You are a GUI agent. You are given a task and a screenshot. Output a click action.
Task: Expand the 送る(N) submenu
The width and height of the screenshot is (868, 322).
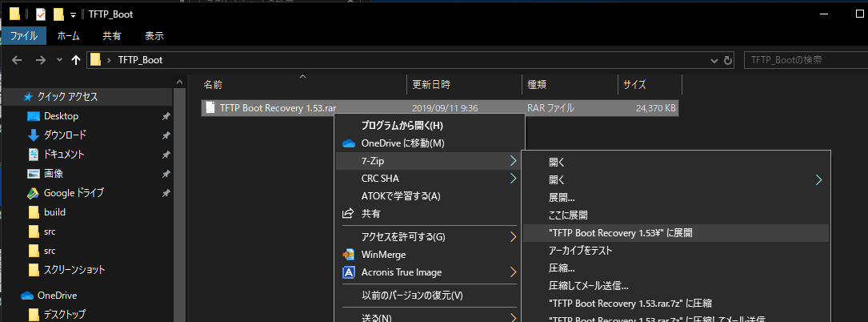click(x=429, y=317)
